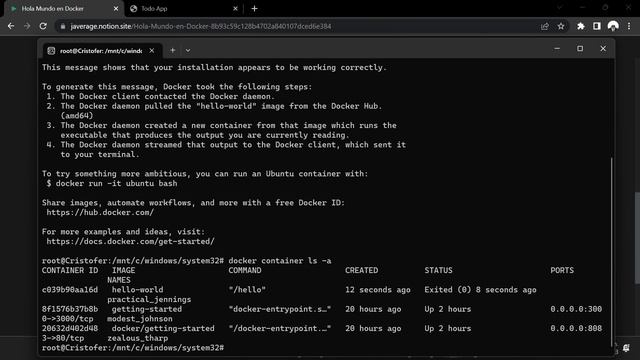Open the terminal profiles dropdown arrow
Viewport: 640px width, 360px height.
pos(188,51)
